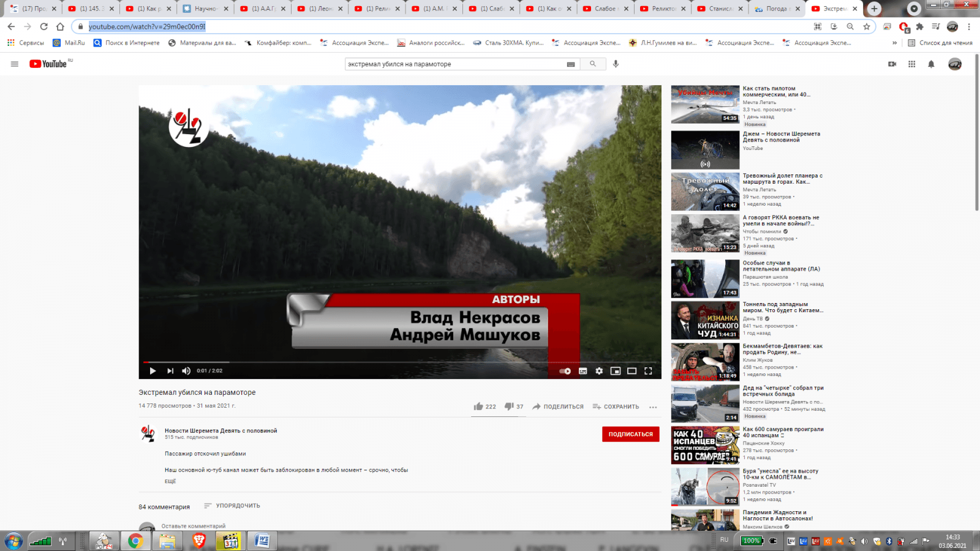Enable miniplayer mode
The height and width of the screenshot is (551, 980).
point(616,371)
